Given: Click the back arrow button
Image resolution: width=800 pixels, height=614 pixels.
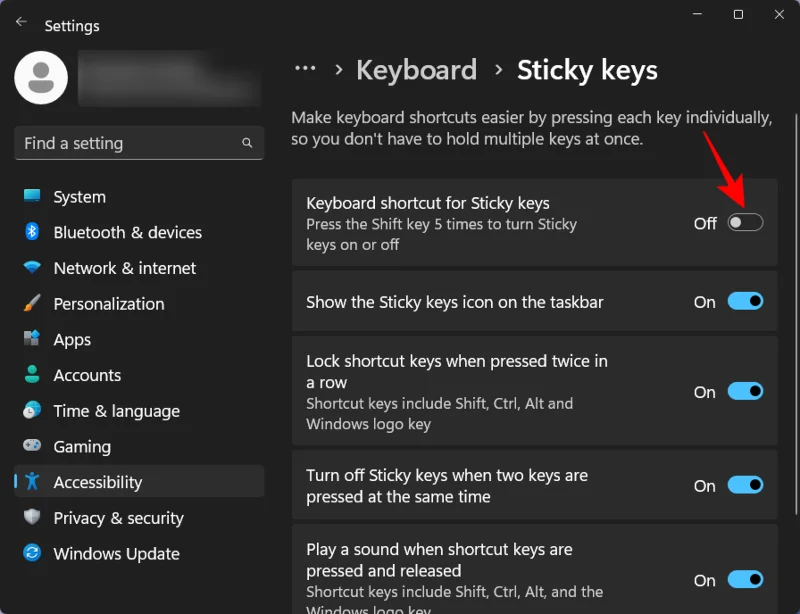Looking at the screenshot, I should (x=20, y=21).
